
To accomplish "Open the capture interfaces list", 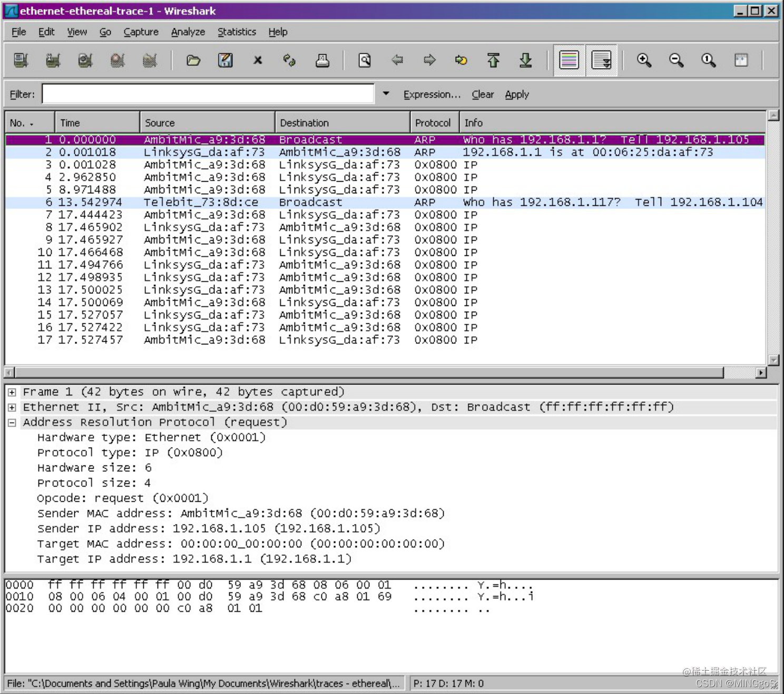I will [21, 60].
